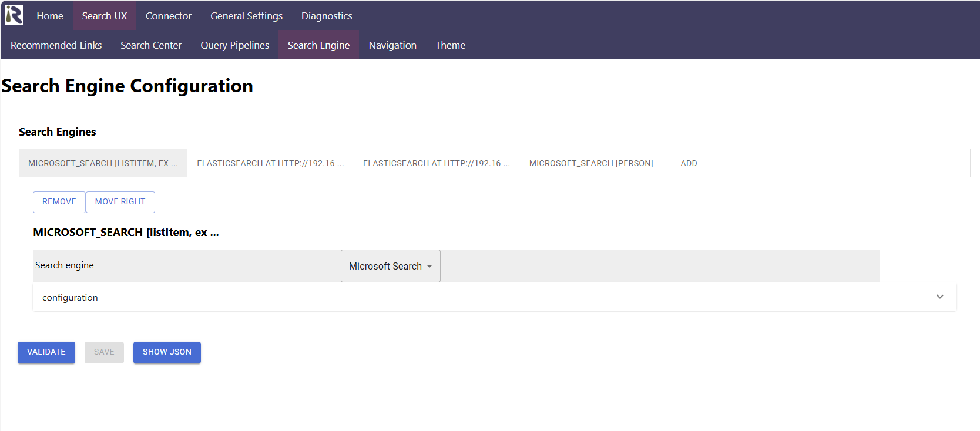
Task: Select MICROSOFT_SEARCH [PERSON] engine tab
Action: tap(591, 163)
